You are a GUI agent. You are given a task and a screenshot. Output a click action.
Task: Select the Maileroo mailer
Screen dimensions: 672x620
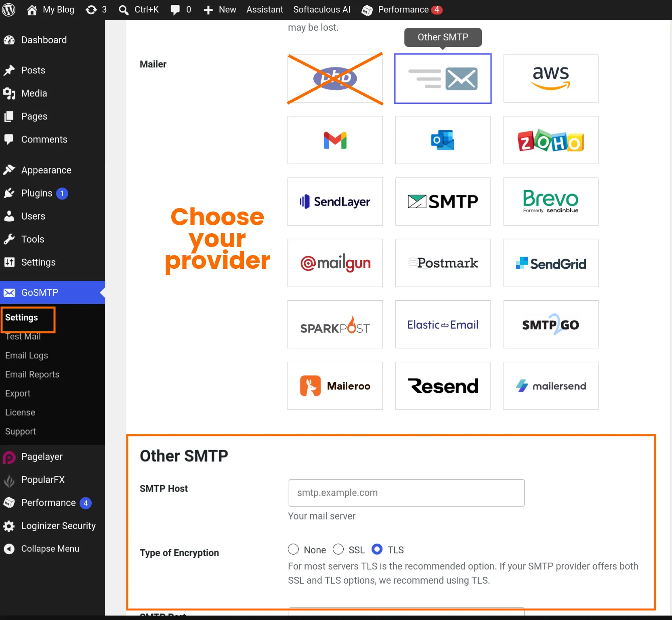pos(335,385)
